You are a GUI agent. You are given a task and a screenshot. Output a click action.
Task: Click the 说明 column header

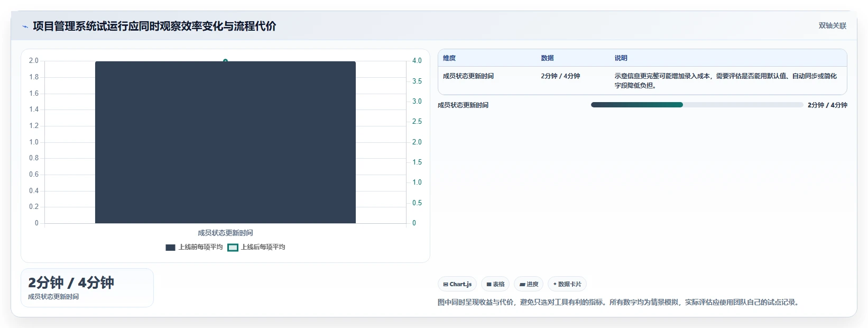[621, 58]
